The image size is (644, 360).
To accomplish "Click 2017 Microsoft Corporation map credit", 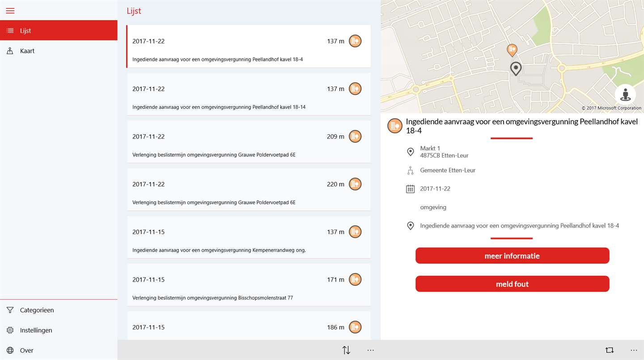I will point(611,108).
